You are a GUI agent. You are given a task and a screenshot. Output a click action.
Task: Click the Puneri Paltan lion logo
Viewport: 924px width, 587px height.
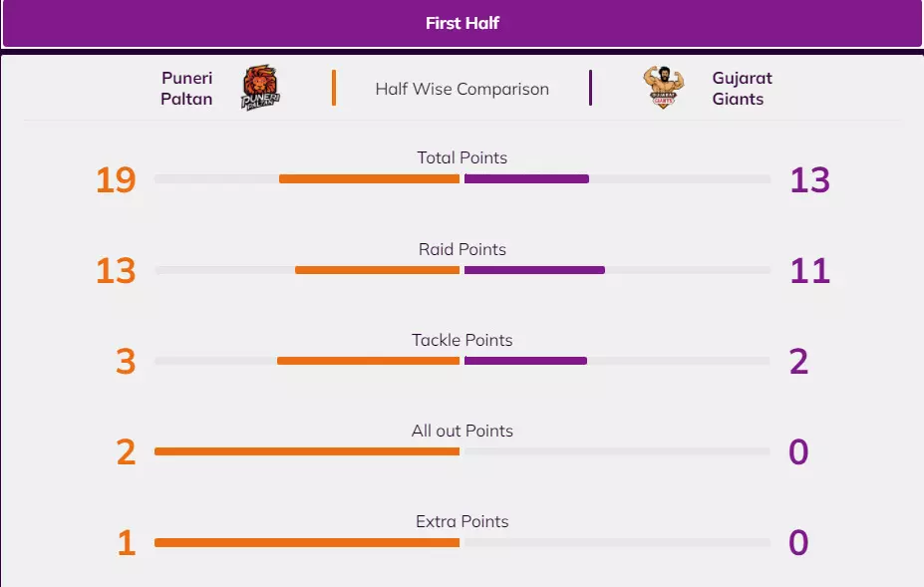tap(260, 88)
